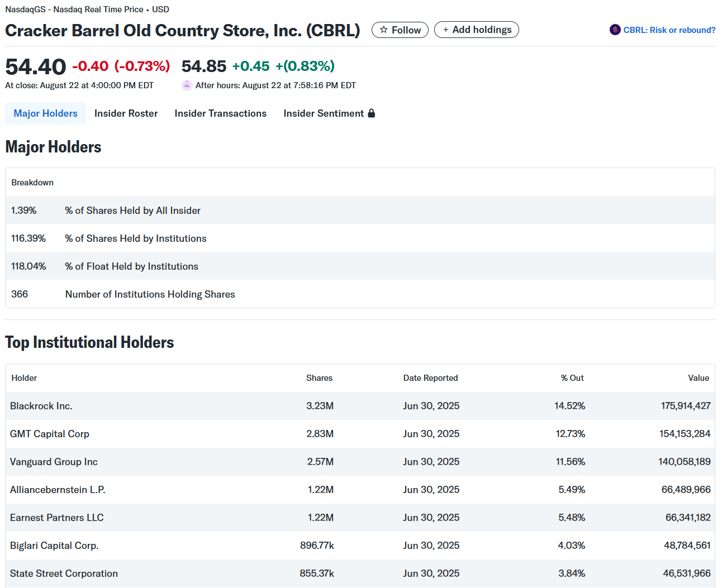Switch to the Insider Roster tab
This screenshot has height=588, width=727.
tap(126, 113)
